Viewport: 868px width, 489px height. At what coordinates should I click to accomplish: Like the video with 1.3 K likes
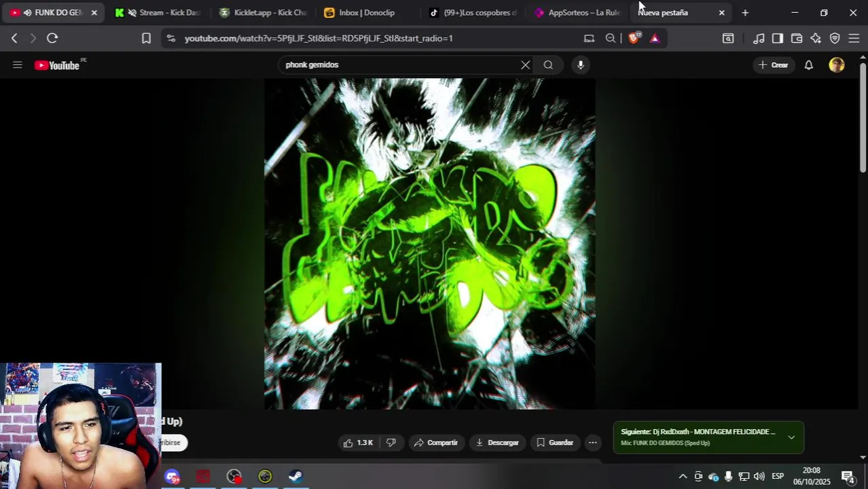click(359, 443)
